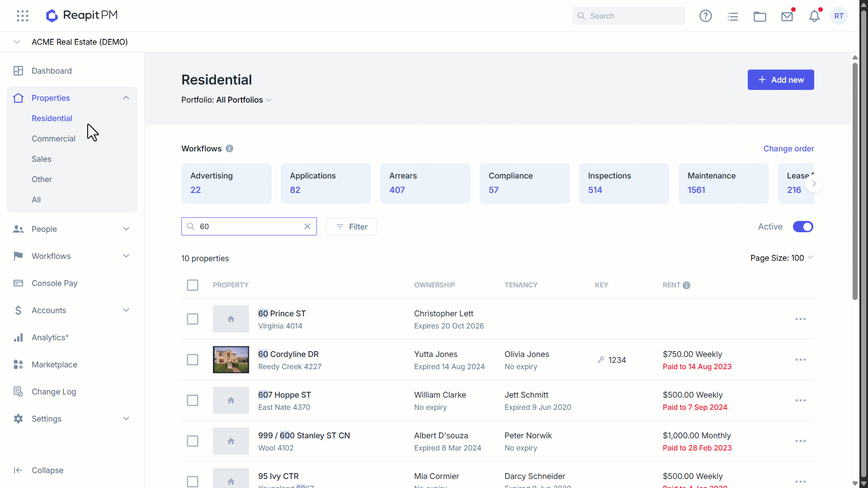This screenshot has height=488, width=868.
Task: Open the 60 Cordyline DR property thumbnail
Action: click(x=231, y=360)
